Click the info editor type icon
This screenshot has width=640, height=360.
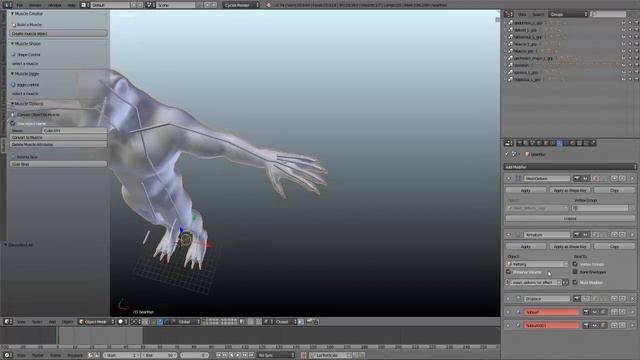coord(7,5)
